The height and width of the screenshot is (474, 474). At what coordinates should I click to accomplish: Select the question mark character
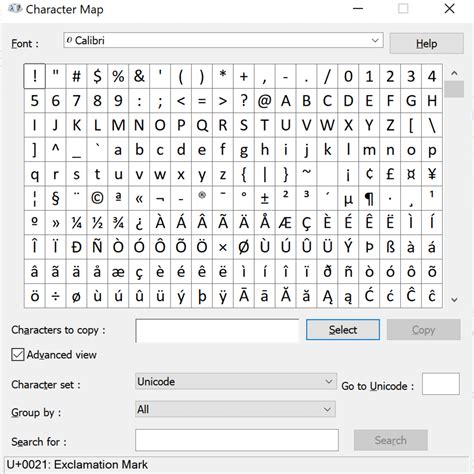(244, 101)
